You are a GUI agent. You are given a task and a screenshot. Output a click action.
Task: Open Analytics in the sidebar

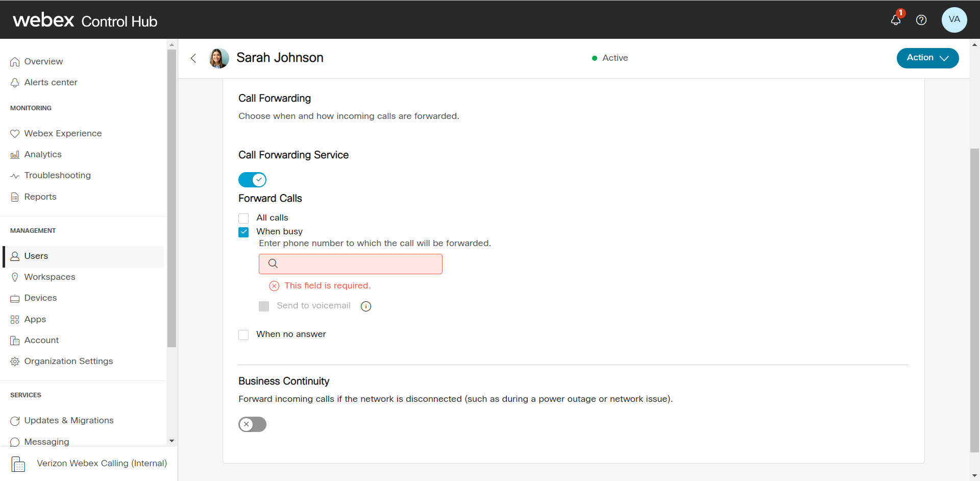click(43, 155)
